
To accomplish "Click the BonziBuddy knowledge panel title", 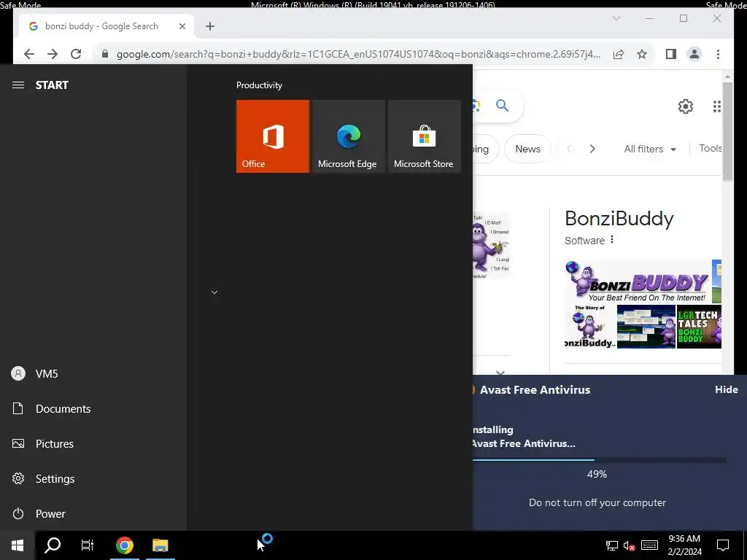I will click(619, 219).
